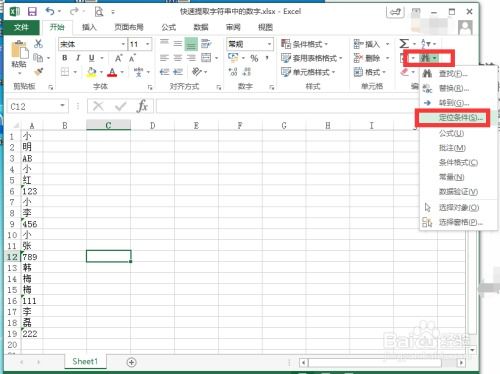
Task: Open the 文件 File tab
Action: coord(21,27)
